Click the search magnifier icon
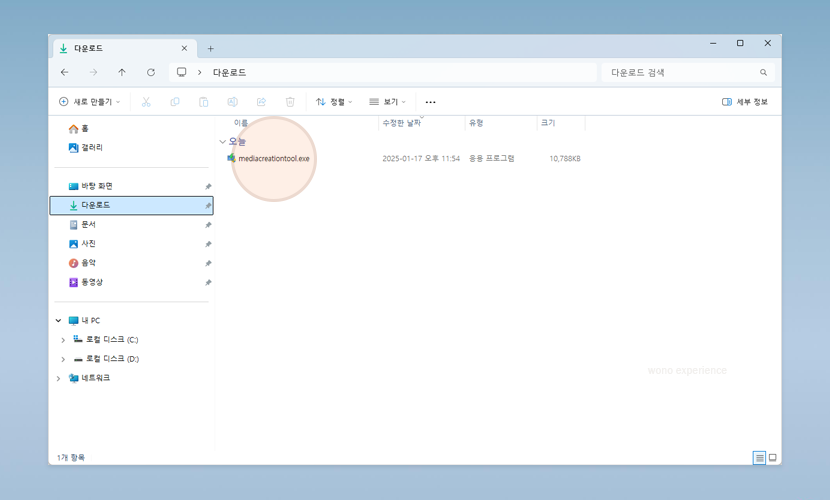Viewport: 830px width, 500px height. click(763, 72)
